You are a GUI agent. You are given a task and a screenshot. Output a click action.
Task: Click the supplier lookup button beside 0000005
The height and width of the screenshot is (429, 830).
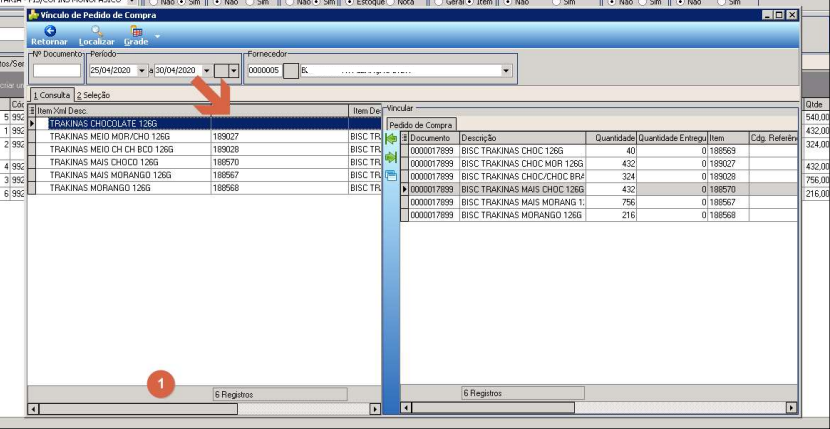click(291, 70)
